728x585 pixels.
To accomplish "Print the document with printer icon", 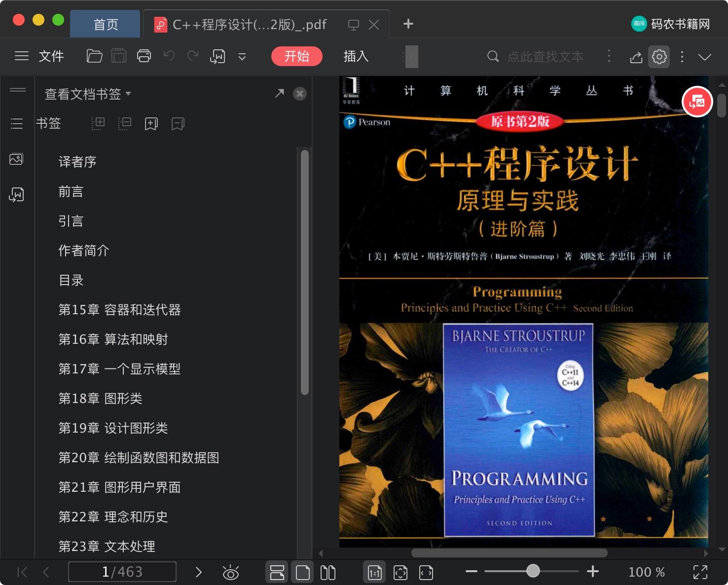I will click(x=144, y=56).
